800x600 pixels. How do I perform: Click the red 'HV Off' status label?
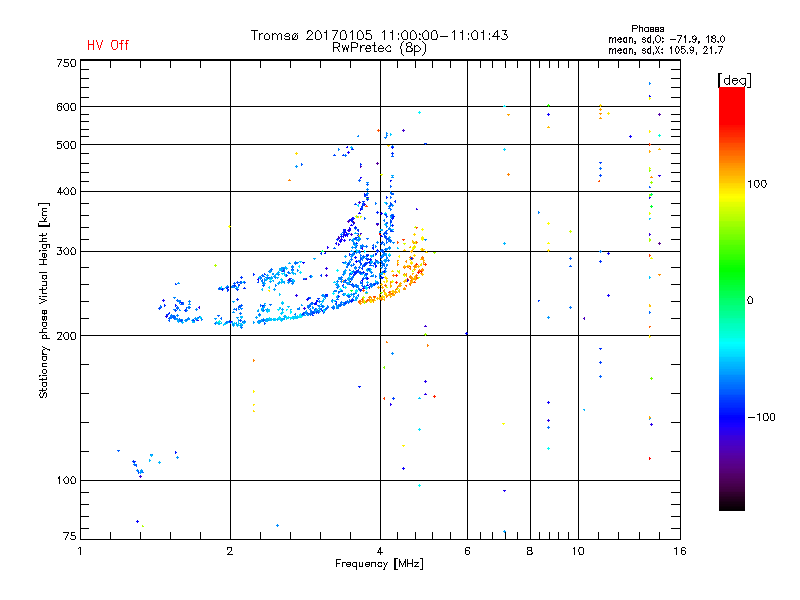coord(108,45)
